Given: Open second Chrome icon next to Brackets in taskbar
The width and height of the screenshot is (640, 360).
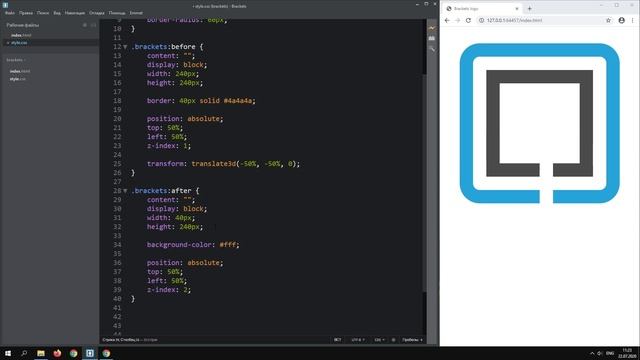Looking at the screenshot, I should 106,353.
